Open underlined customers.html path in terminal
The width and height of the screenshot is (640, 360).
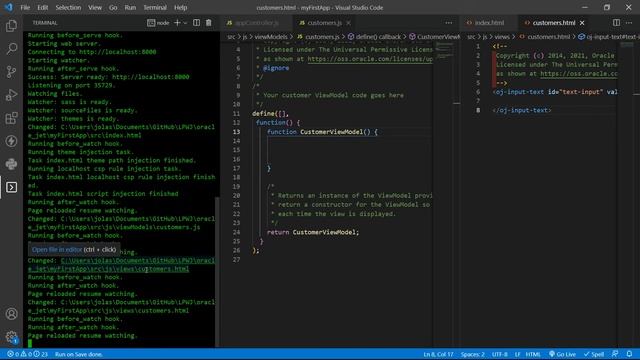[x=121, y=265]
